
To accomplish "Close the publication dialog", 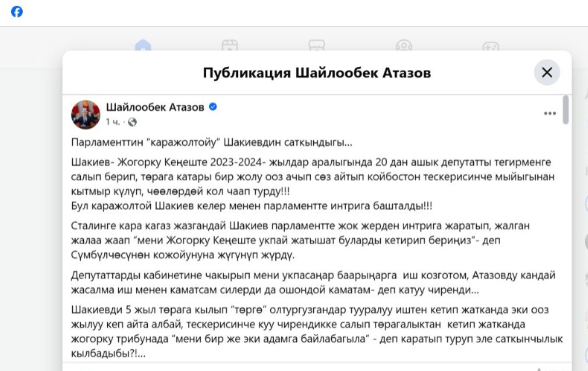I will click(547, 73).
